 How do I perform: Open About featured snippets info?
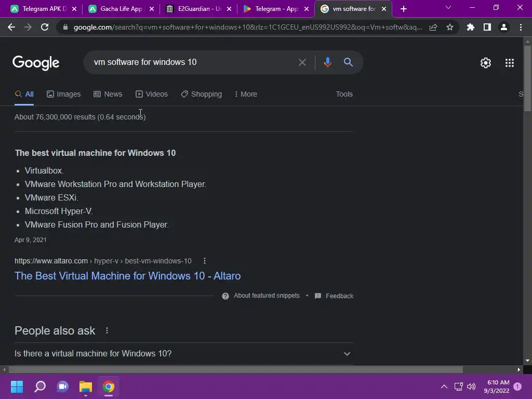point(261,296)
